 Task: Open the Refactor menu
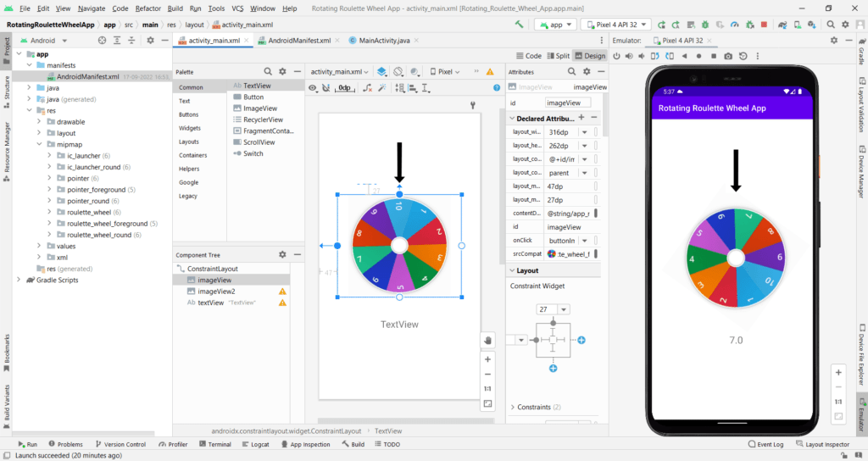pos(147,8)
